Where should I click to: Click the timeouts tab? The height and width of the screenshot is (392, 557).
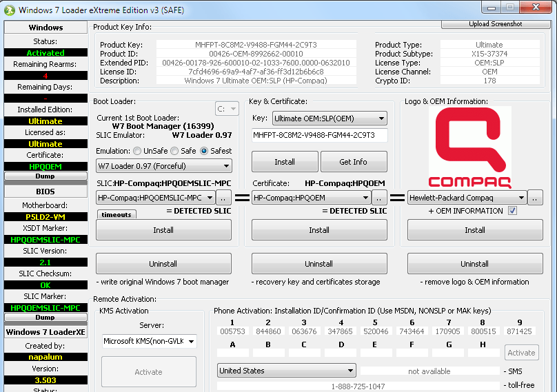(117, 215)
